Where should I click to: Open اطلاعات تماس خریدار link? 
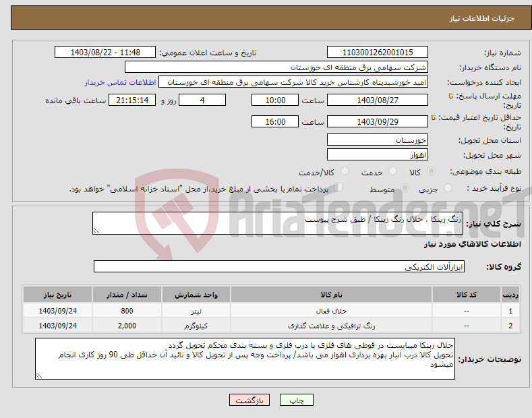coord(120,82)
